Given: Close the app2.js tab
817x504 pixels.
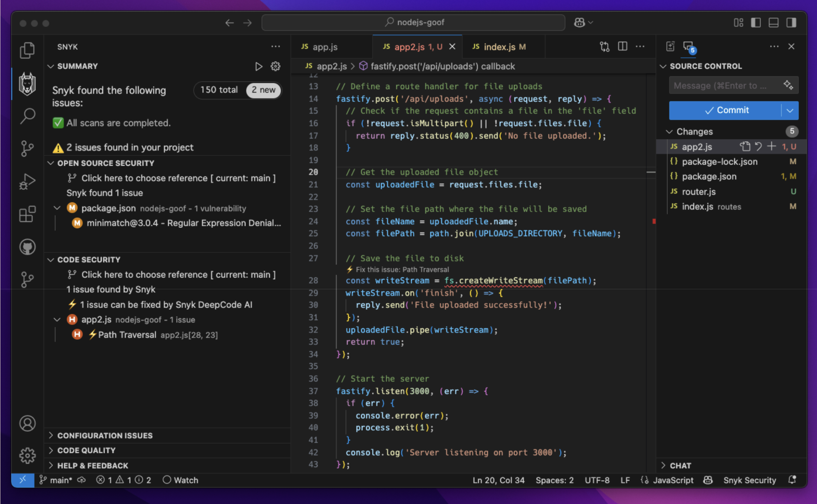Looking at the screenshot, I should (x=452, y=46).
